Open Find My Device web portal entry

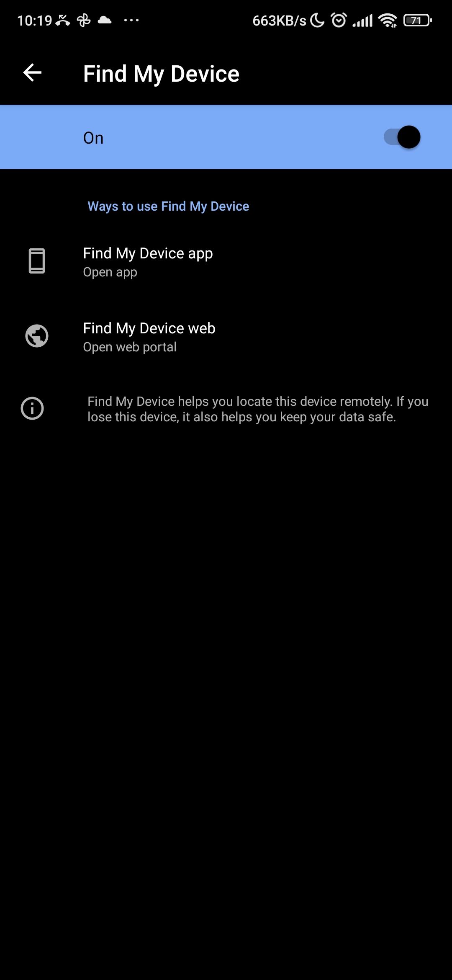(x=226, y=337)
